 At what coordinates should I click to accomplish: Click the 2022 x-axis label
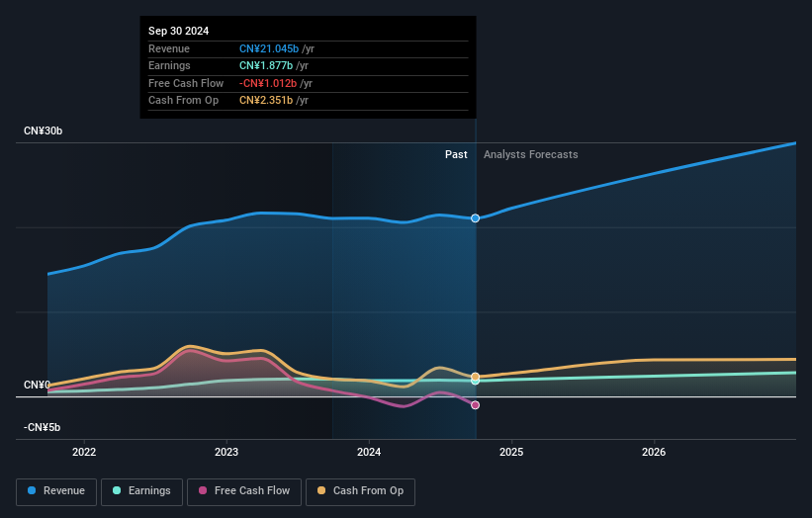pyautogui.click(x=84, y=453)
